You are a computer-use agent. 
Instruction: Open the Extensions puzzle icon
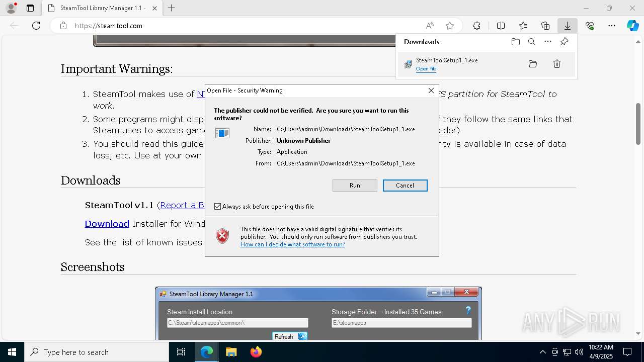476,26
